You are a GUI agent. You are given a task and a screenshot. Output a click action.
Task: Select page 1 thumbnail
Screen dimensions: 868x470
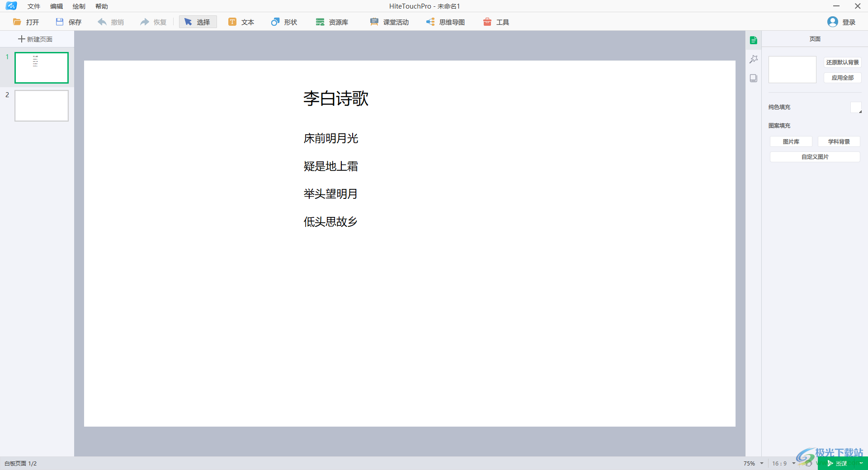coord(42,68)
